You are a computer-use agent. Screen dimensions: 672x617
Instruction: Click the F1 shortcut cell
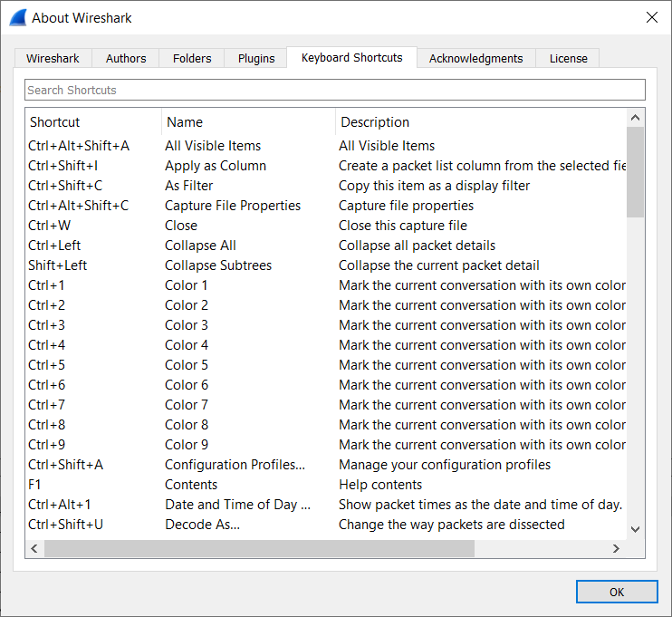[34, 485]
